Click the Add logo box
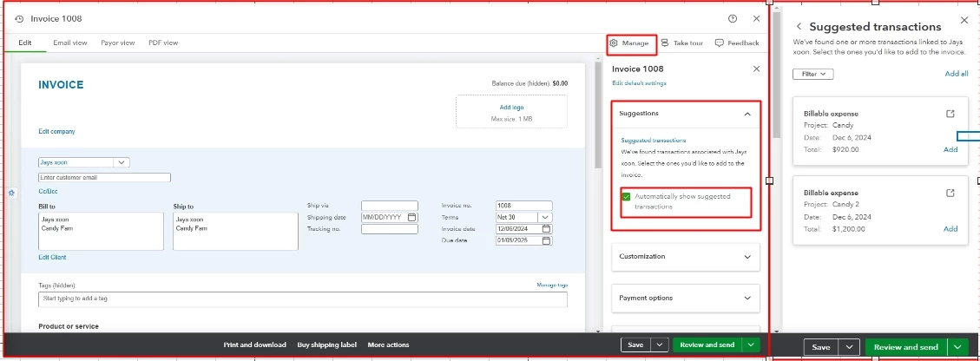The width and height of the screenshot is (980, 361). (x=512, y=112)
